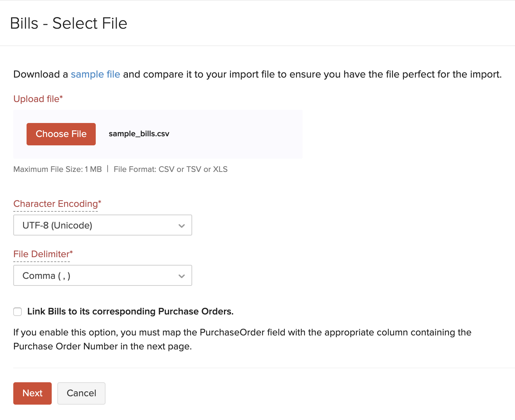Select UTF-8 (Unicode) encoding dropdown
Screen dimensions: 515x420
[x=102, y=225]
